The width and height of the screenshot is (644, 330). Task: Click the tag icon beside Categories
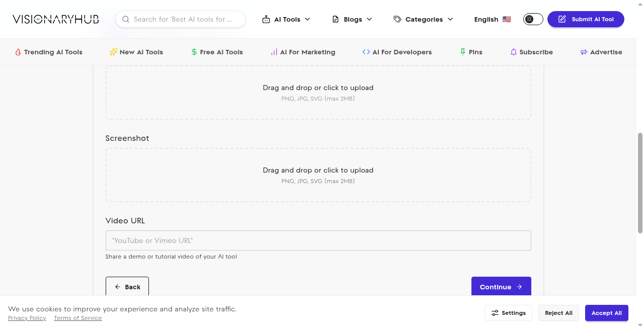(x=397, y=19)
